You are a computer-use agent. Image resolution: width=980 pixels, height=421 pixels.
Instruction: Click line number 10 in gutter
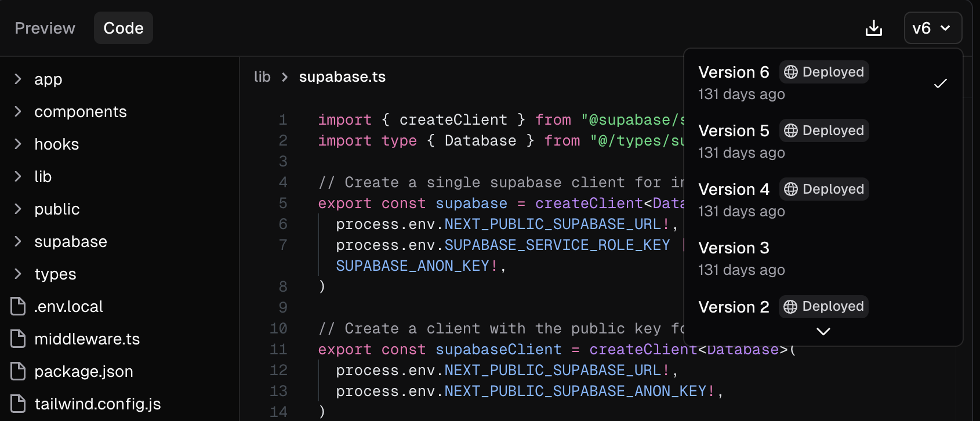point(278,329)
